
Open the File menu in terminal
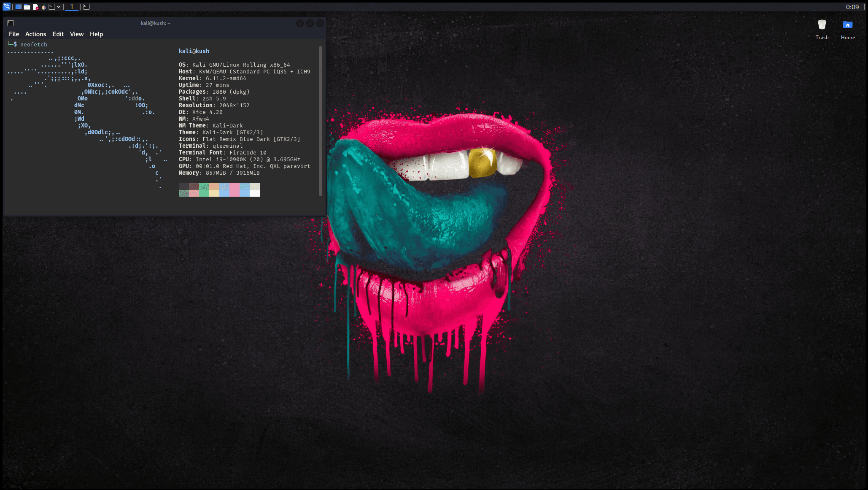pyautogui.click(x=13, y=34)
